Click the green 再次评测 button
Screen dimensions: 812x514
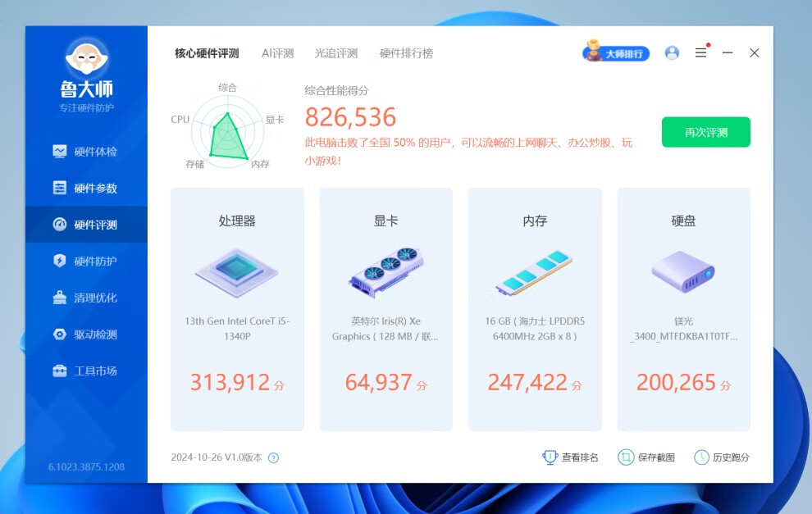coord(706,132)
